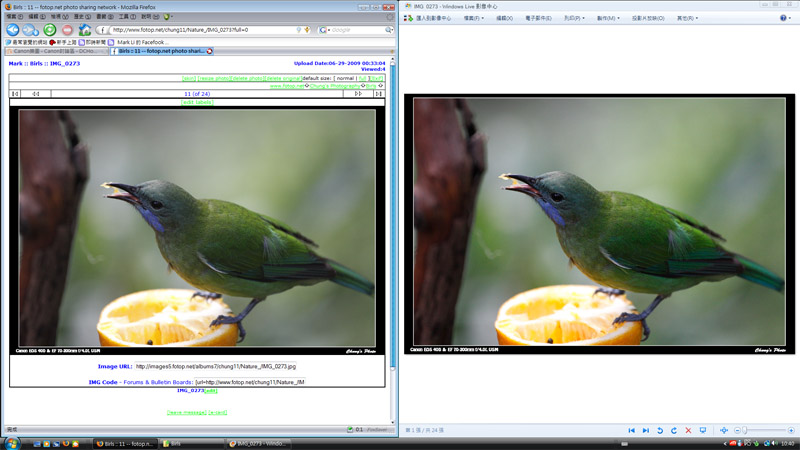
Task: Jump to last photo in album
Action: [x=379, y=94]
